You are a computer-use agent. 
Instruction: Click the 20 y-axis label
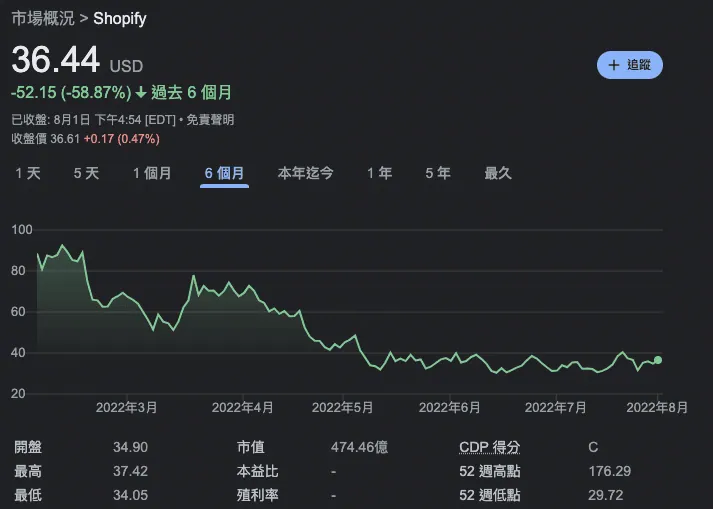[18, 393]
